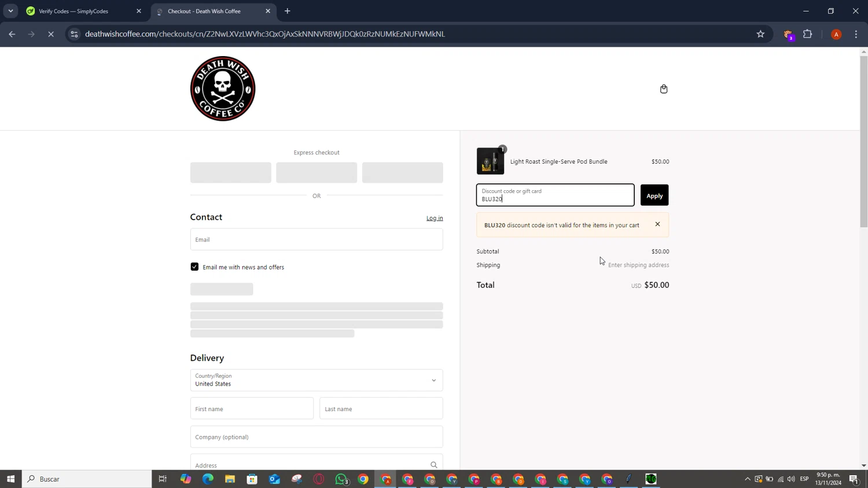Click the Last name field

pyautogui.click(x=381, y=409)
